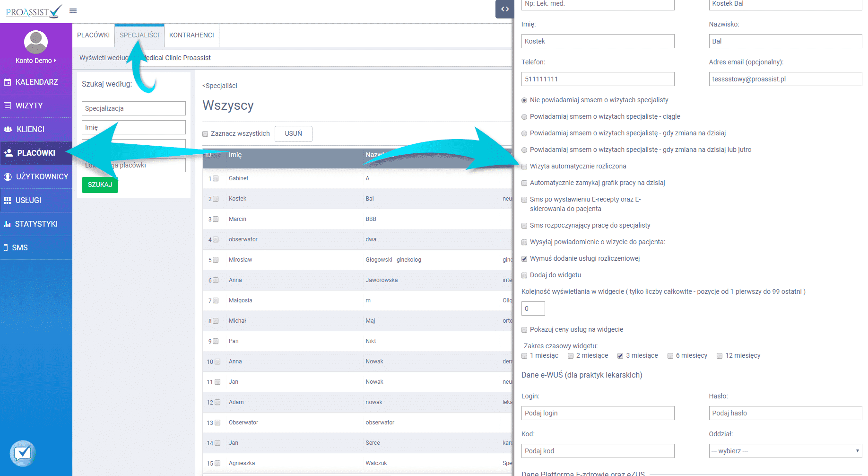868x476 pixels.
Task: Select Nie powiadamiaj smsem radio option
Action: click(524, 100)
